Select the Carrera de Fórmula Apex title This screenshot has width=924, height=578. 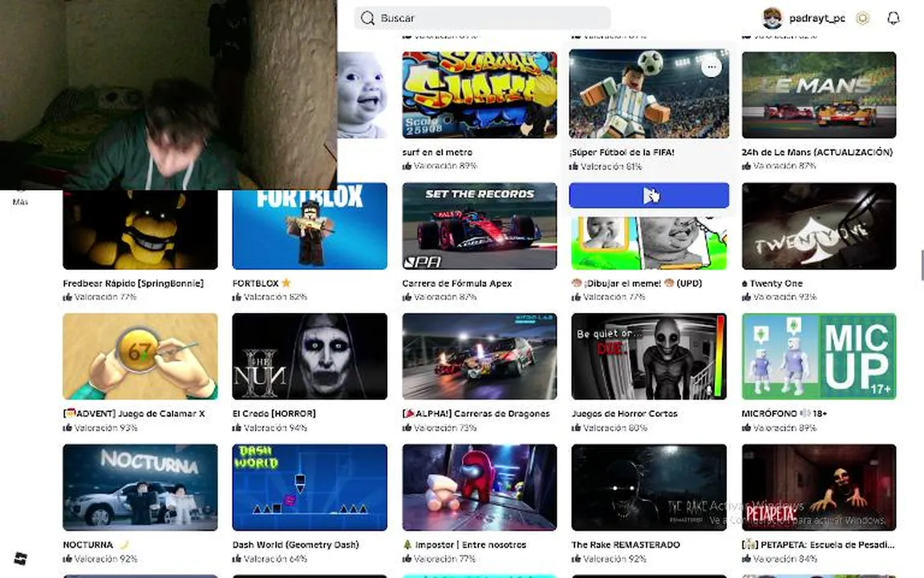point(456,283)
